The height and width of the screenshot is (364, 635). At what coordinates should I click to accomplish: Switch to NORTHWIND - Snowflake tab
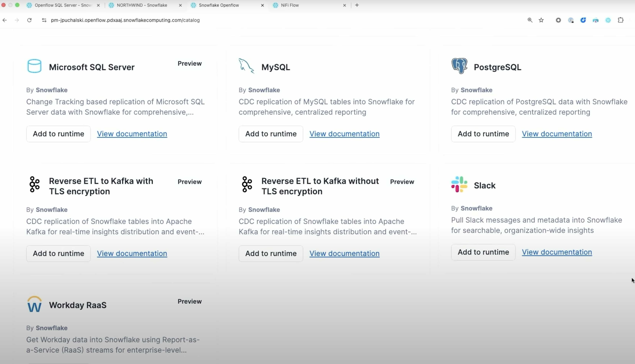(x=142, y=5)
